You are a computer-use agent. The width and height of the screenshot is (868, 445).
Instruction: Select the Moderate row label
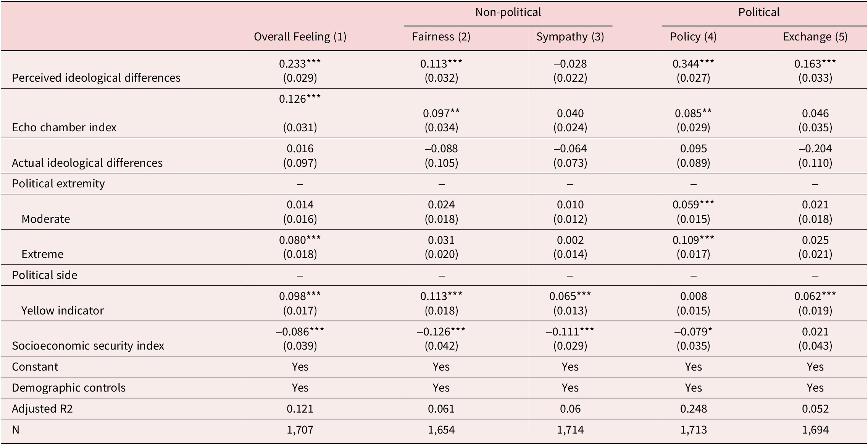[x=46, y=219]
